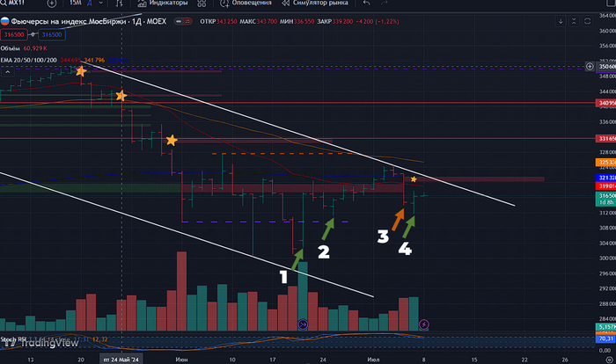The width and height of the screenshot is (616, 364).
Task: Toggle the symbol legend status pill
Action: click(x=183, y=21)
